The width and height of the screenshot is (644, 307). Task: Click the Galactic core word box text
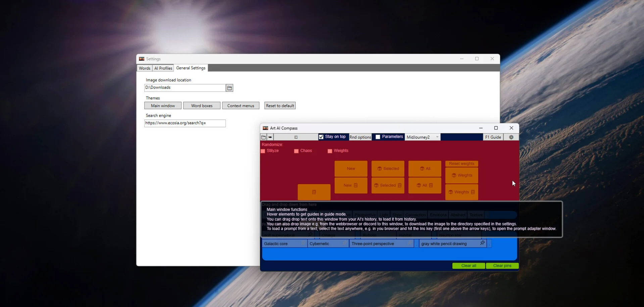tap(276, 244)
